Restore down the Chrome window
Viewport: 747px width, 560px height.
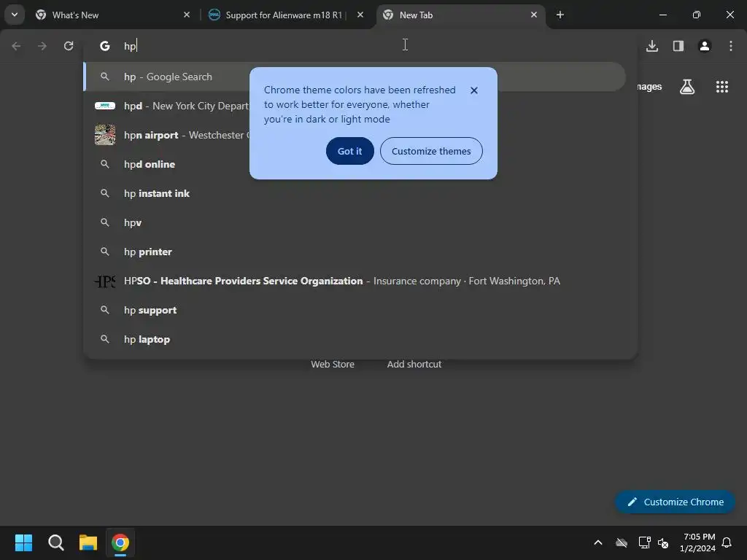coord(697,15)
